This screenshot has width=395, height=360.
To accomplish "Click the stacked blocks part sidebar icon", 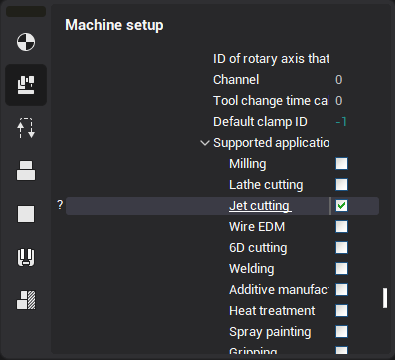I will (26, 171).
